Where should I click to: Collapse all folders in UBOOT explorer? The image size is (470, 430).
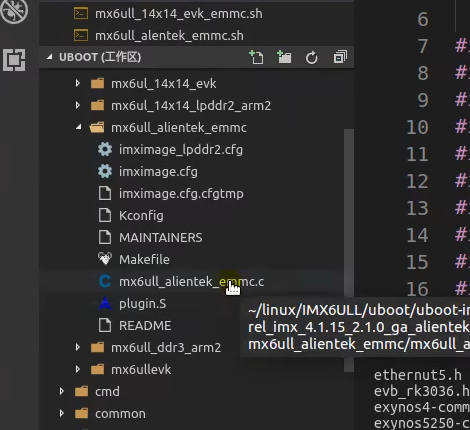pos(340,57)
